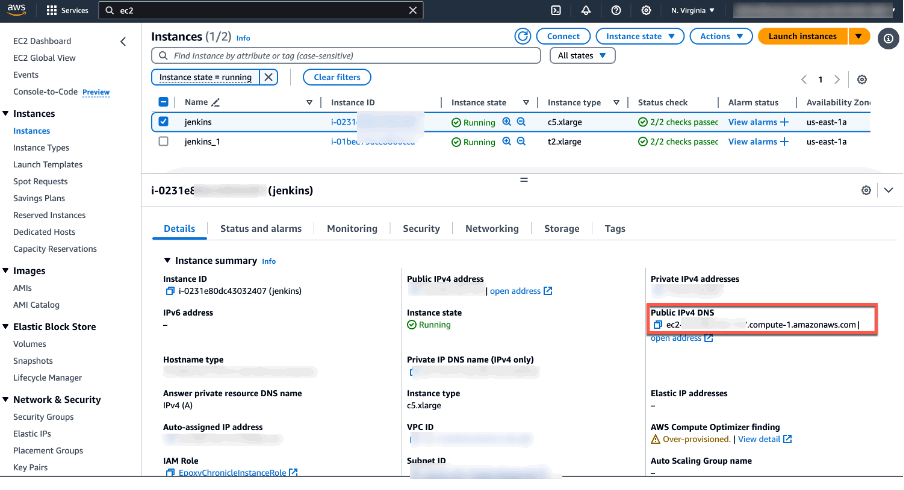Open the Launch instances split arrow
904x490 pixels.
tap(858, 36)
